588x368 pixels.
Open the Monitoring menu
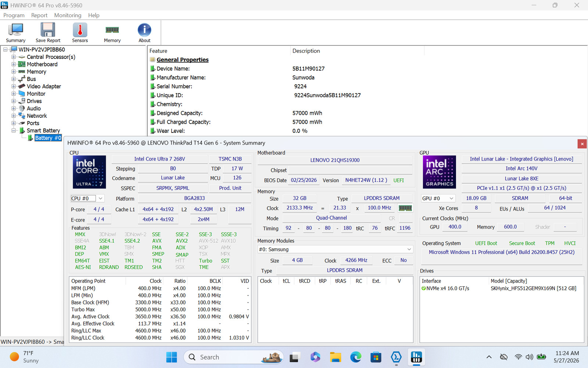(68, 15)
